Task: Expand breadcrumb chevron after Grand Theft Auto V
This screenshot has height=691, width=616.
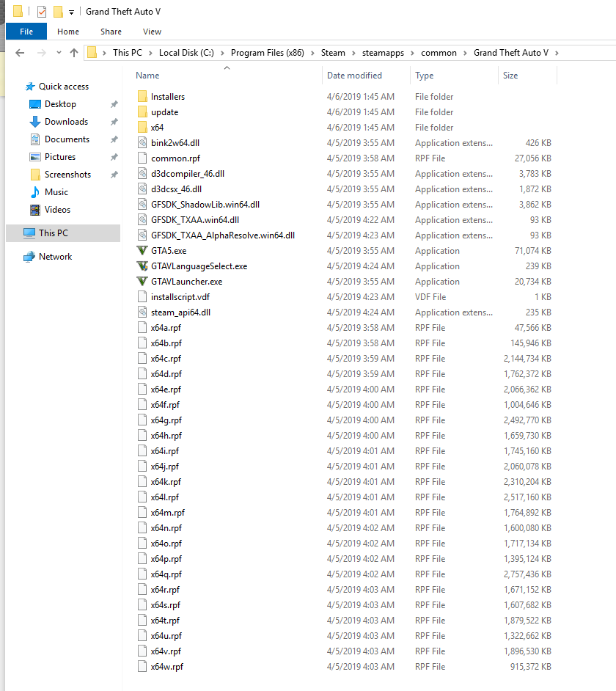Action: click(557, 53)
